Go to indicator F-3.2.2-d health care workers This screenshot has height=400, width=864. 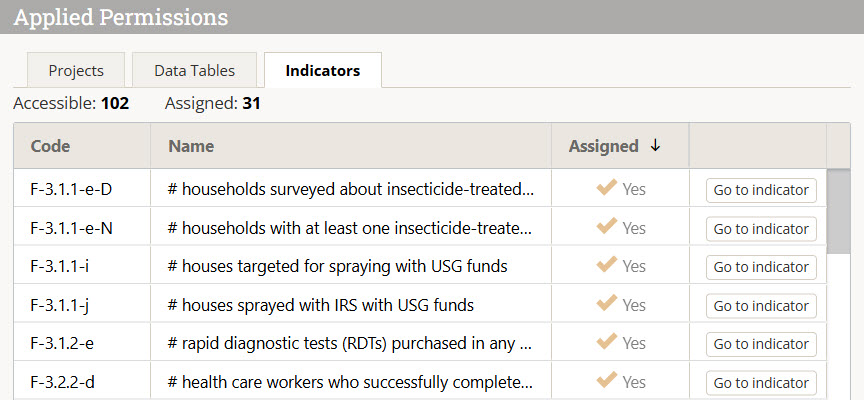(x=760, y=383)
